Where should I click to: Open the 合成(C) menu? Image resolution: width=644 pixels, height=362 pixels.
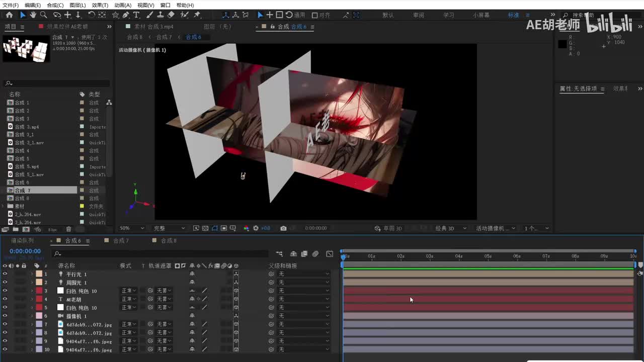[55, 5]
